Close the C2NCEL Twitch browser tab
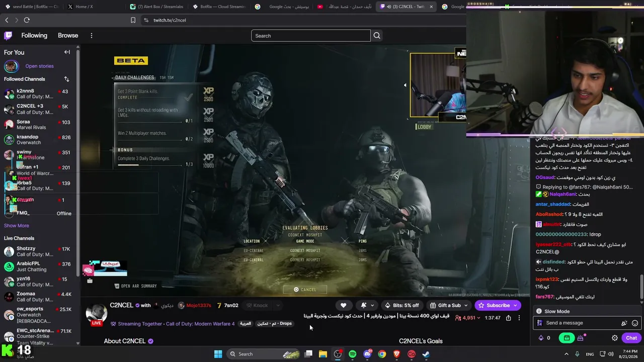Image resolution: width=644 pixels, height=362 pixels. 431,7
